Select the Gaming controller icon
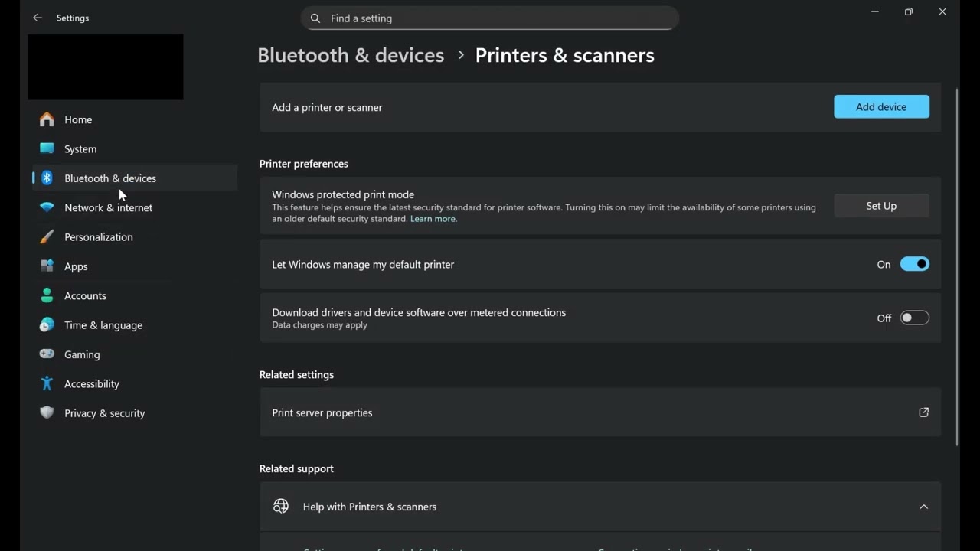 (x=47, y=354)
